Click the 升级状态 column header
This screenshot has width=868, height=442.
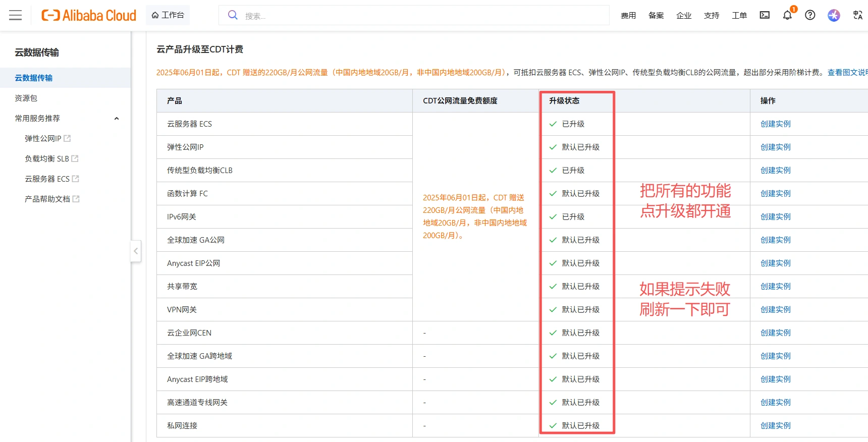coord(564,100)
